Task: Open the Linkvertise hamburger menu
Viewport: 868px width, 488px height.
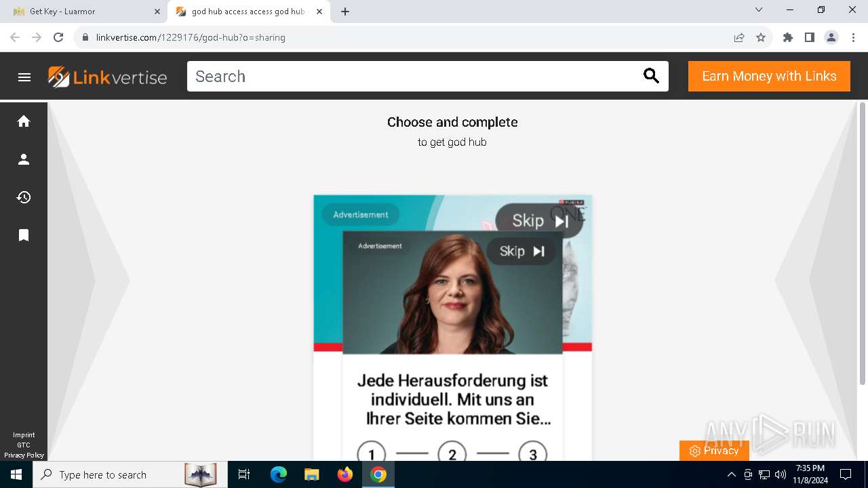Action: (24, 77)
